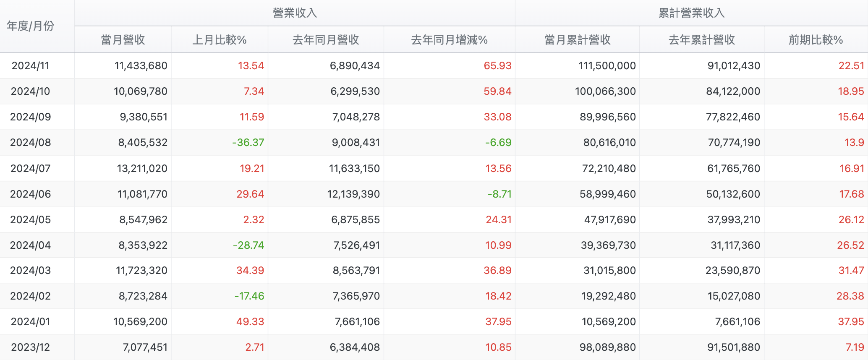The height and width of the screenshot is (360, 868).
Task: Click the 累計營業收入 group header
Action: (691, 13)
